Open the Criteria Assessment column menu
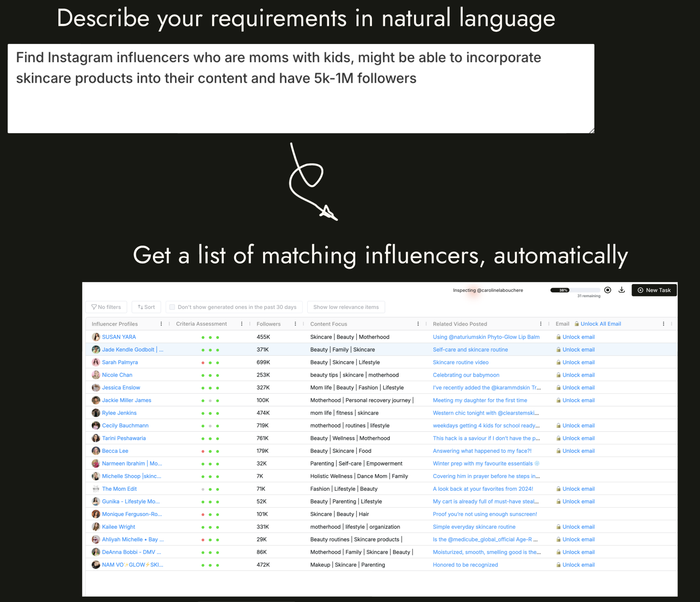This screenshot has height=602, width=700. point(242,324)
